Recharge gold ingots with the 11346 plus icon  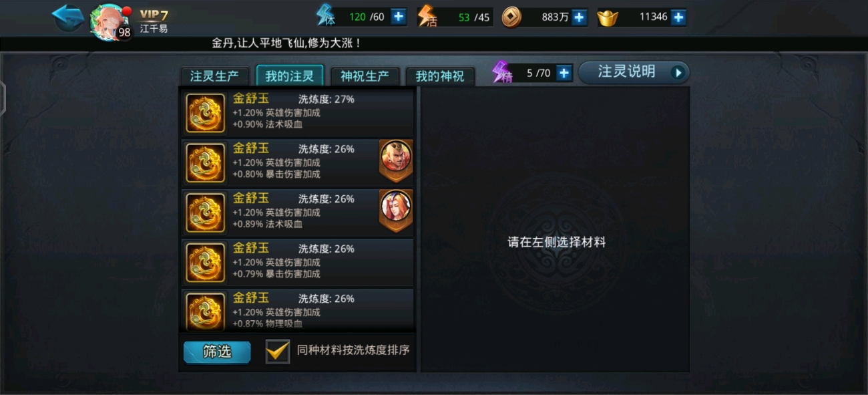point(678,17)
